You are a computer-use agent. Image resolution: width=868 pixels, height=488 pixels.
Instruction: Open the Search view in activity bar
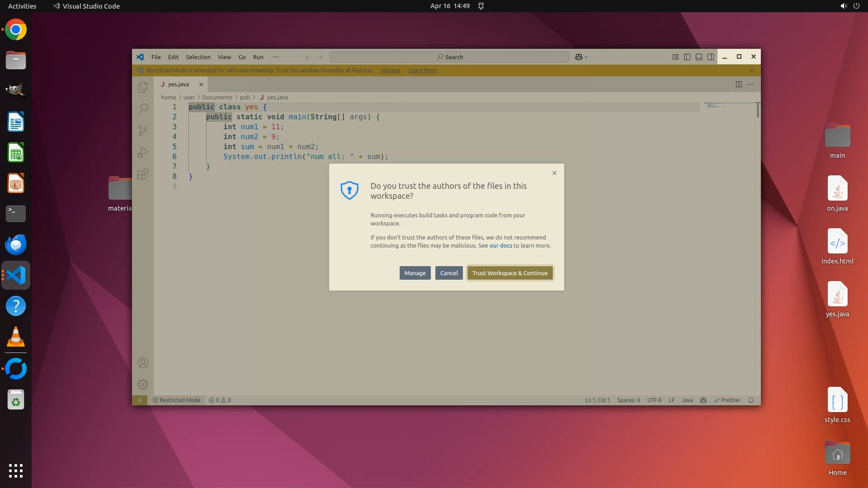tap(143, 108)
